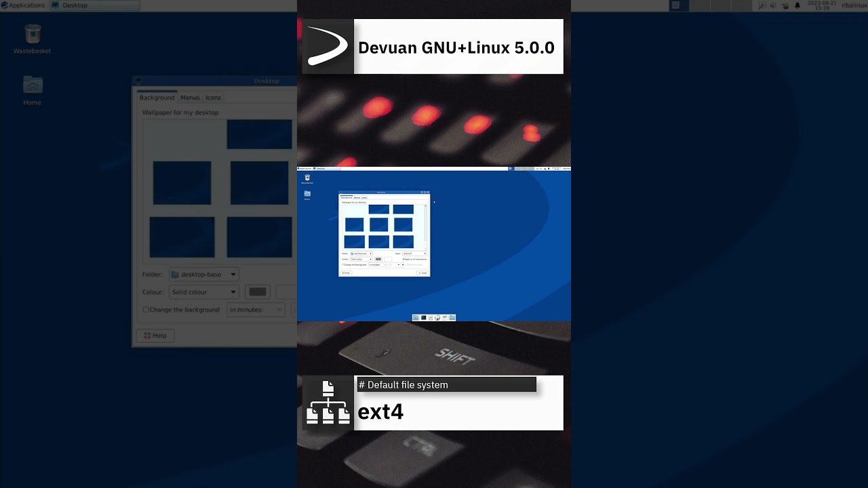Open Wastebasket icon in small center screenshot

(307, 178)
